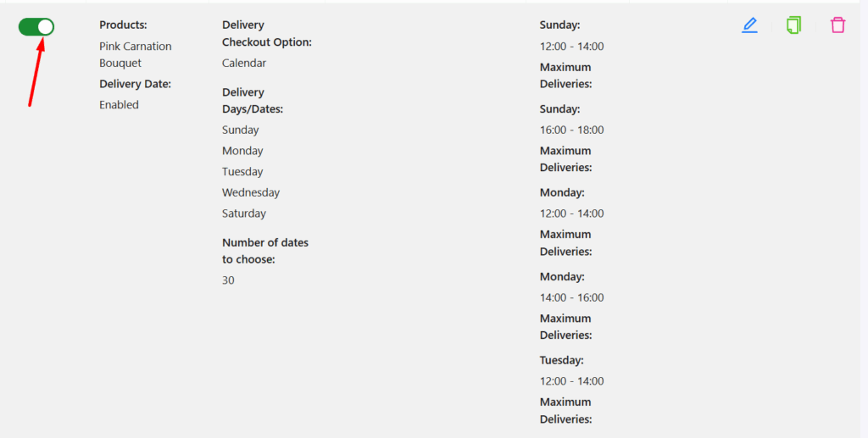Viewport: 868px width, 438px height.
Task: Click the Calendar checkout option value
Action: click(x=244, y=64)
